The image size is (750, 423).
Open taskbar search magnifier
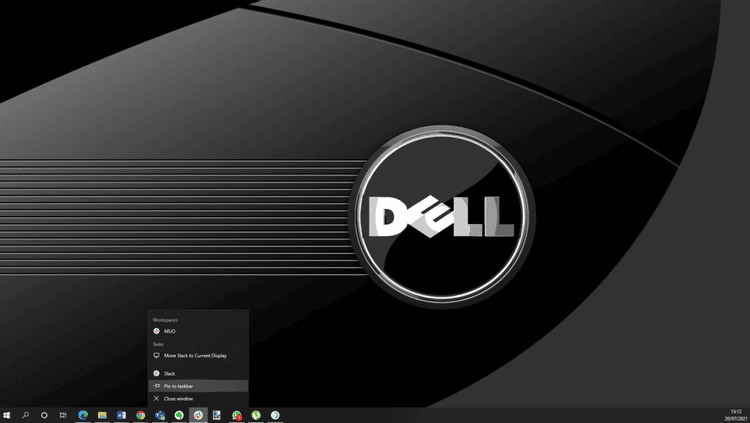[x=25, y=415]
